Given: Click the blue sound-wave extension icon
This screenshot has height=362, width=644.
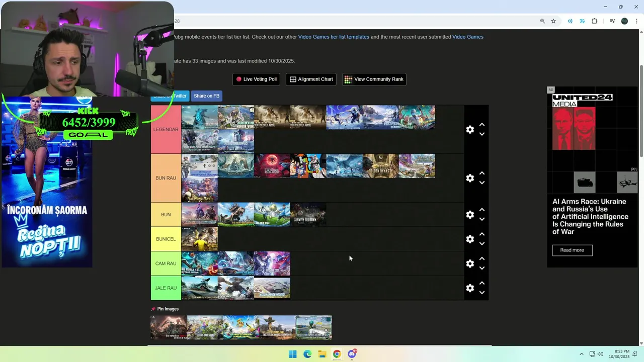Looking at the screenshot, I should (570, 21).
